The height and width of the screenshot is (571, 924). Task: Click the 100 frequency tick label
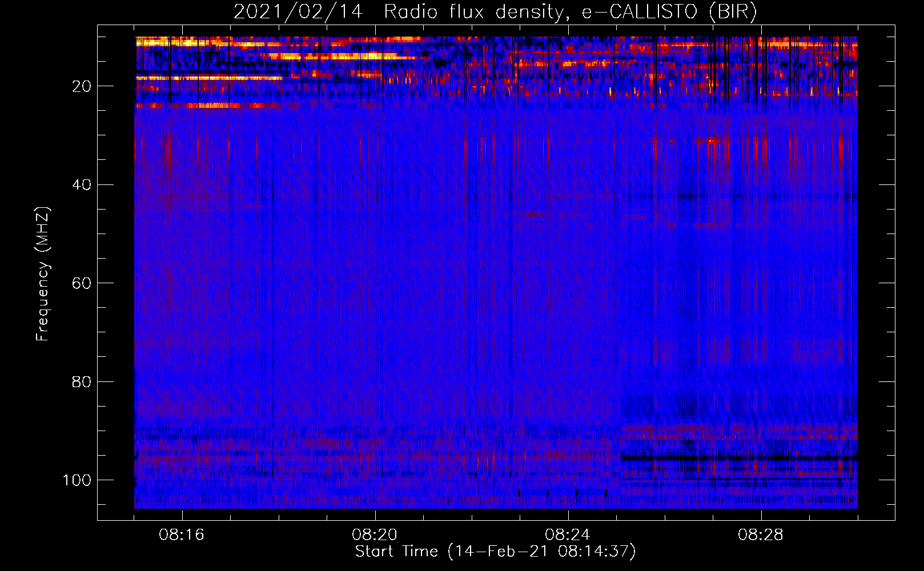[x=77, y=480]
